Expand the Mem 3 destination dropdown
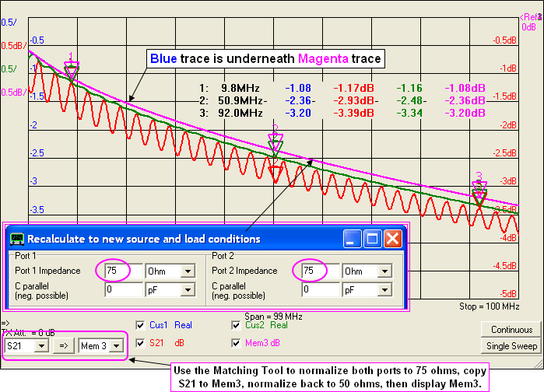 pyautogui.click(x=116, y=345)
